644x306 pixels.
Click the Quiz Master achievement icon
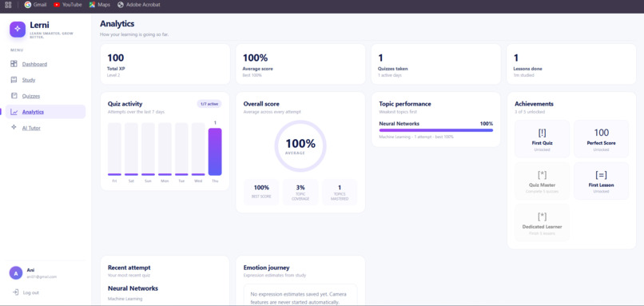543,174
